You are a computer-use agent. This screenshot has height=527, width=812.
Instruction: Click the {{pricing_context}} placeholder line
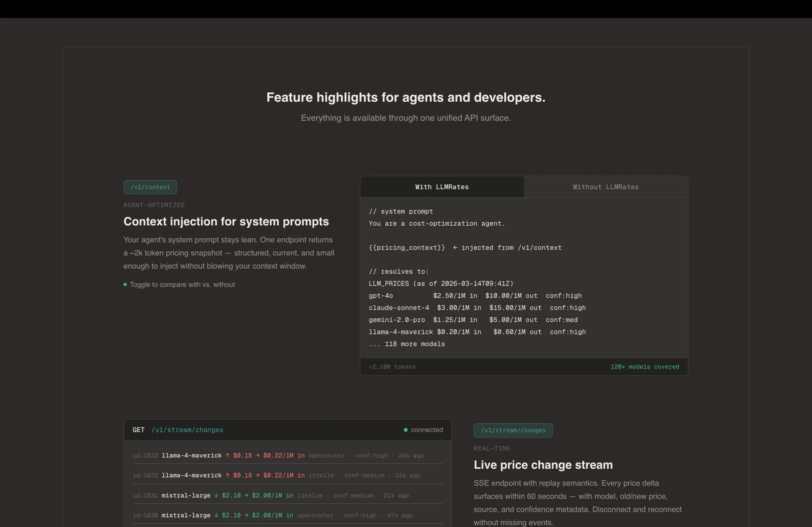(x=465, y=248)
